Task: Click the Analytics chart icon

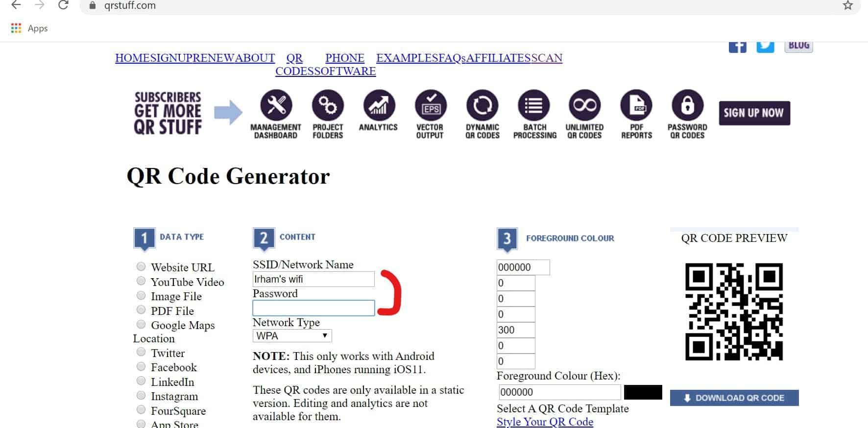Action: tap(379, 105)
